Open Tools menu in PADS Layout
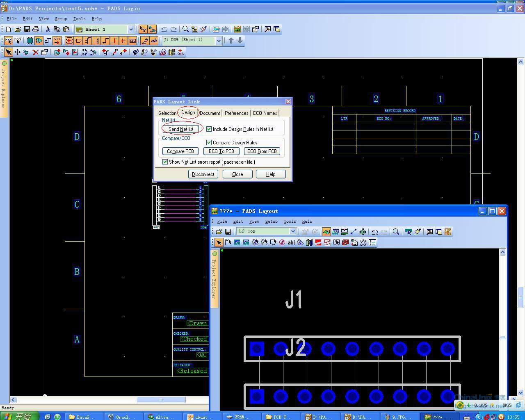The height and width of the screenshot is (420, 525). [x=290, y=221]
